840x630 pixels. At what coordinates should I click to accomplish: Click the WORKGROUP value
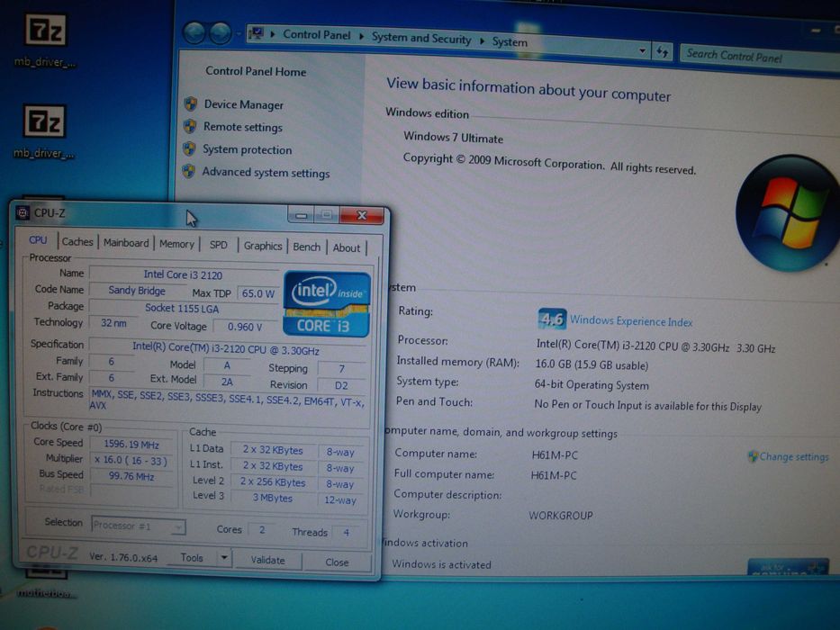[560, 516]
